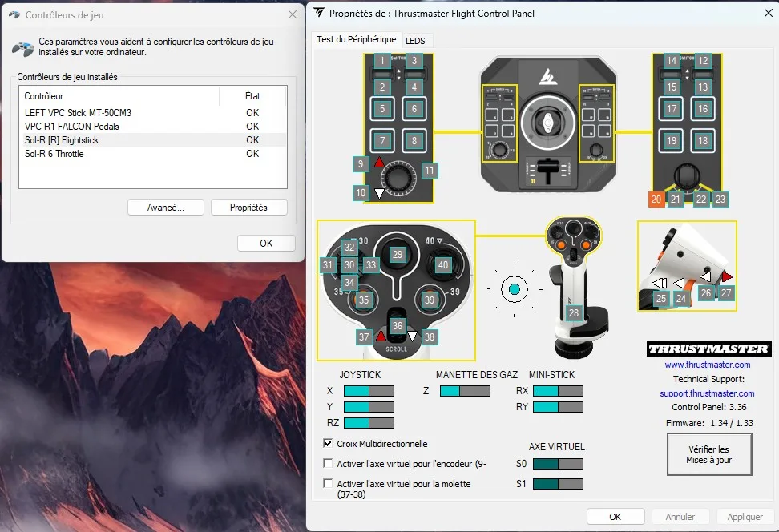779x532 pixels.
Task: Click scroll indicator number 38
Action: (430, 337)
